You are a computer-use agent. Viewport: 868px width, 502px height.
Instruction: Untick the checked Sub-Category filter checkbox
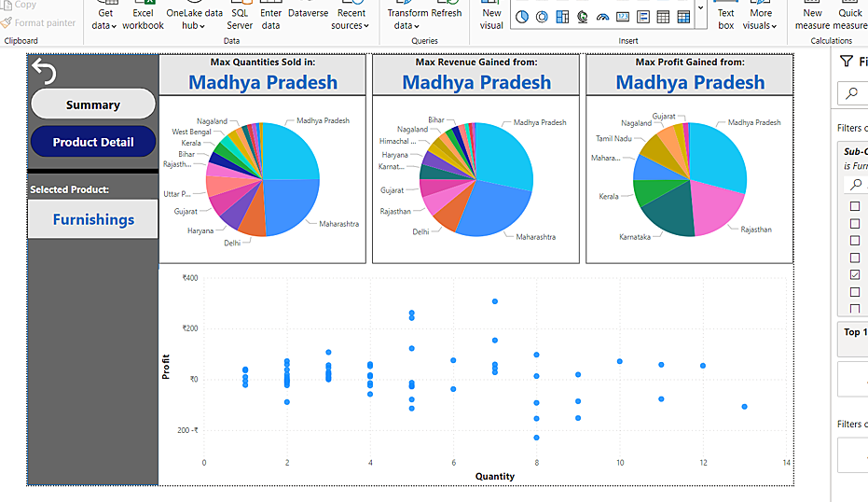[x=855, y=275]
